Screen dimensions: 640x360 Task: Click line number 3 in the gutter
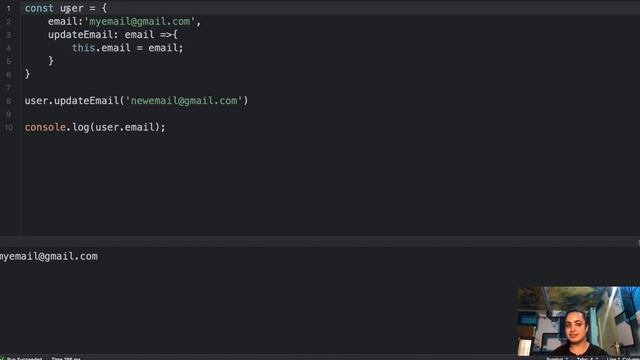click(x=9, y=35)
